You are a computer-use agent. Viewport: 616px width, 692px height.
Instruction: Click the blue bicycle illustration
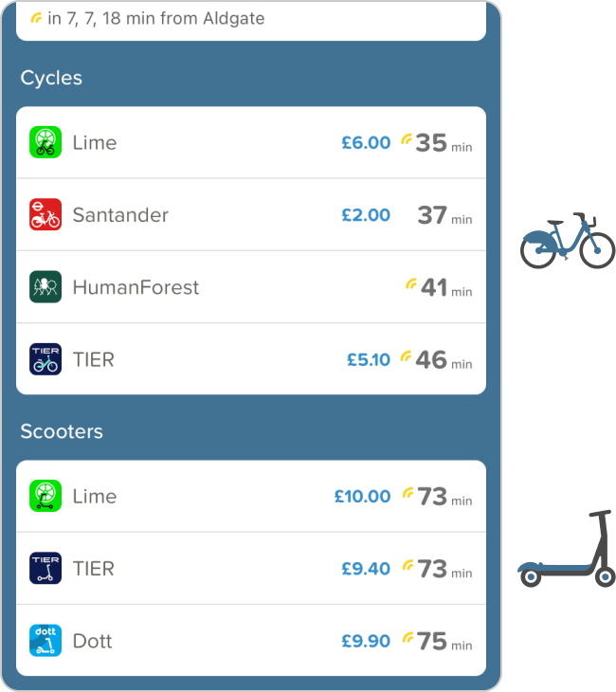click(x=567, y=242)
